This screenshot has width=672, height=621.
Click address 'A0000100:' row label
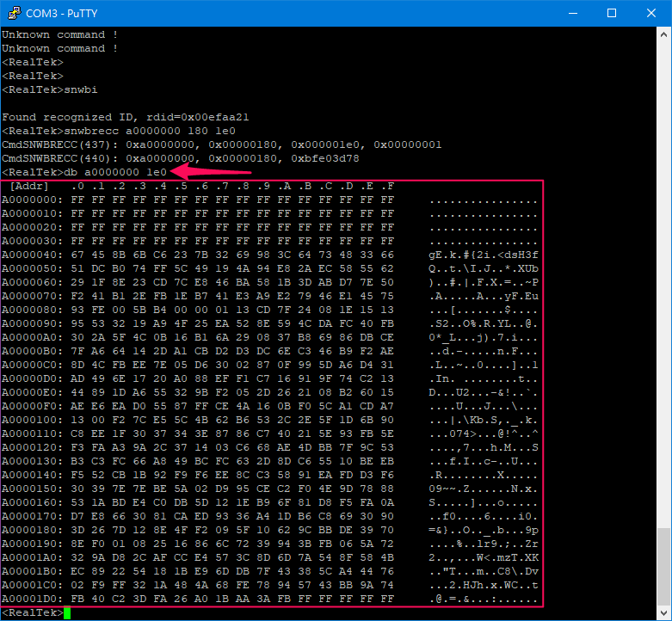coord(32,420)
